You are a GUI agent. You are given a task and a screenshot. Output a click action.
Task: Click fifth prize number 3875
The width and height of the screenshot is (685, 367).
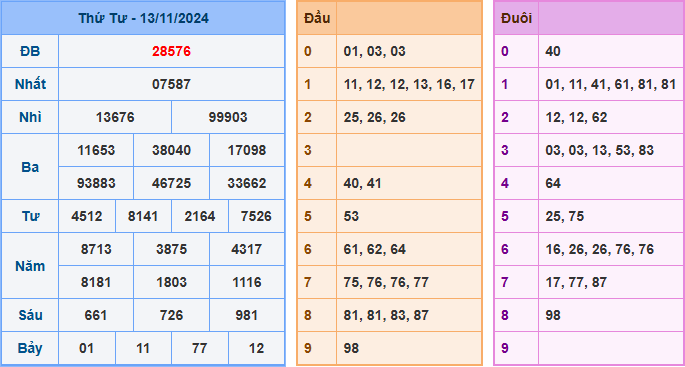click(x=171, y=249)
